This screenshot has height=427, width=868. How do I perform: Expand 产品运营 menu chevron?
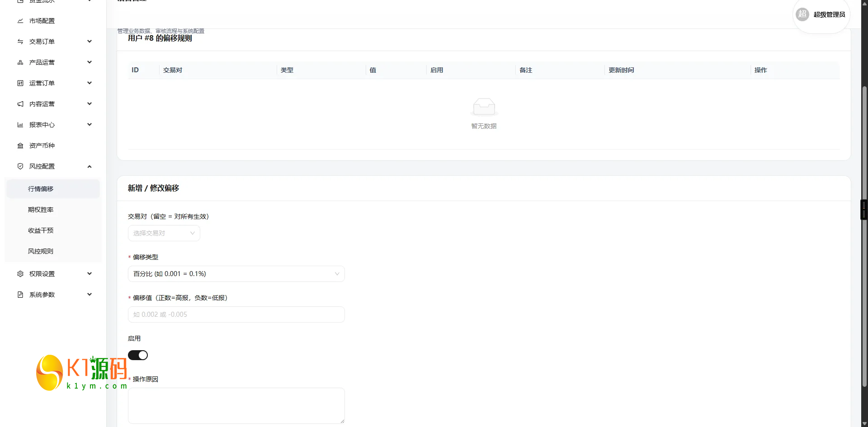point(90,62)
